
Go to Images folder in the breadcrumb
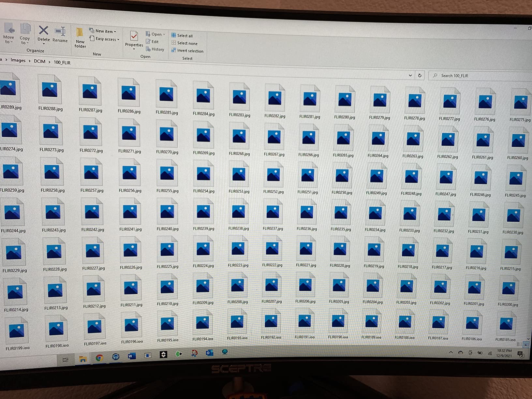tap(18, 60)
